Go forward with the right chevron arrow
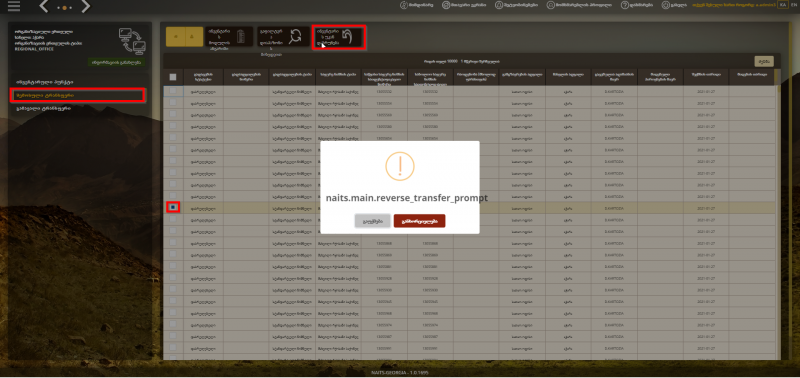 click(x=85, y=7)
